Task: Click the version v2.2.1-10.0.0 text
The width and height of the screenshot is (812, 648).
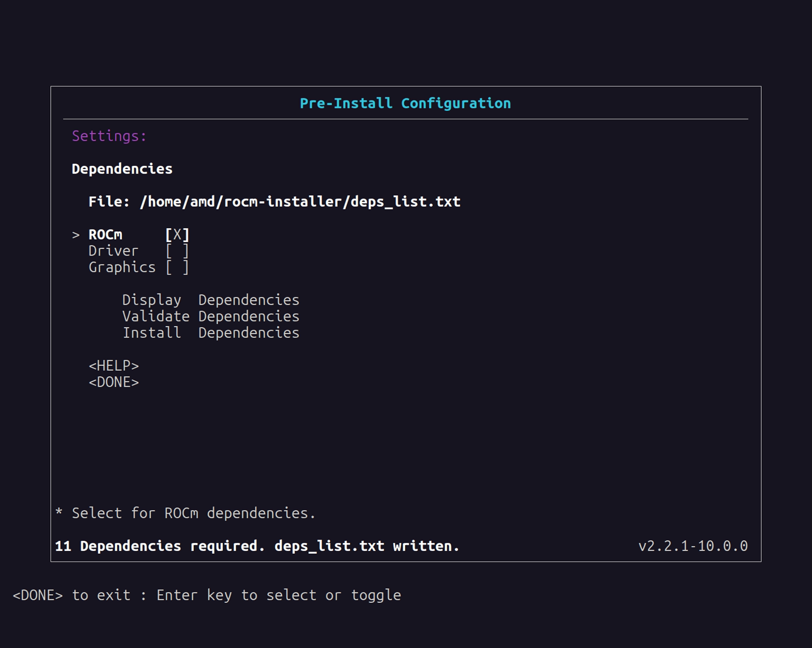Action: tap(693, 546)
